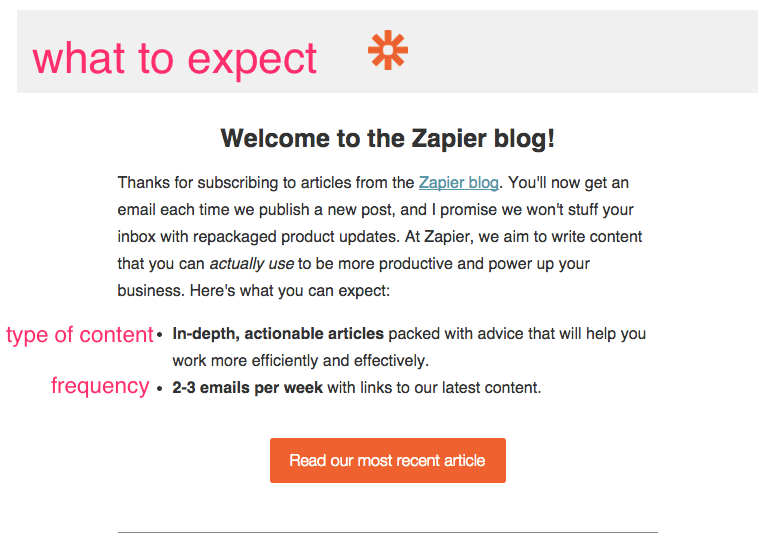The image size is (783, 541).
Task: Click the bold '2-3 emails per week' text
Action: coord(247,387)
